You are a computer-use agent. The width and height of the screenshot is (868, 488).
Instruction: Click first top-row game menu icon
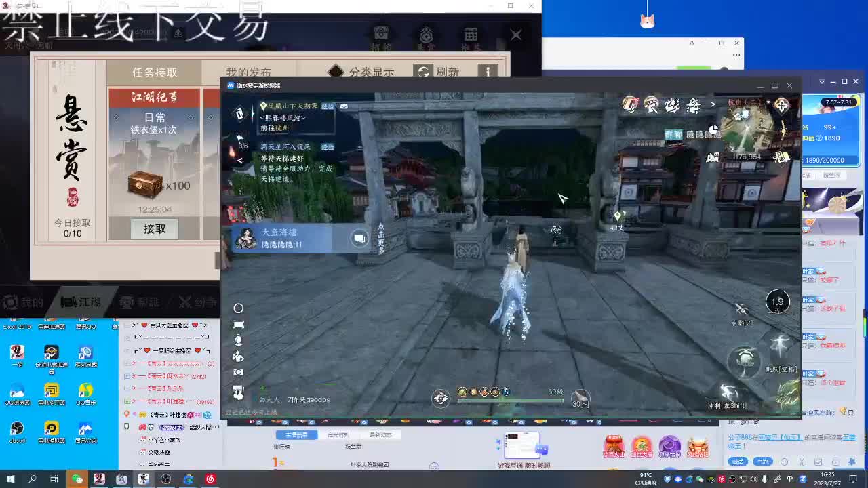pos(631,104)
